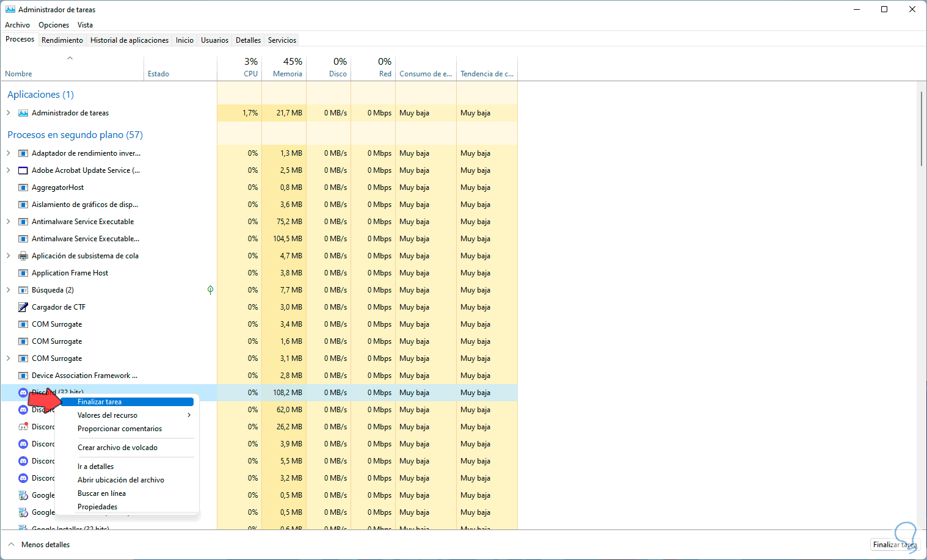927x560 pixels.
Task: Expand the Búsqueda (2) process group
Action: (9, 290)
